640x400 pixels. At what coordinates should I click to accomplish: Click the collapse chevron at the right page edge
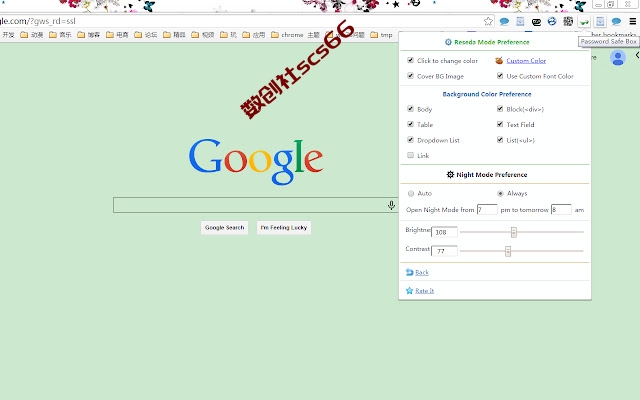click(x=637, y=55)
